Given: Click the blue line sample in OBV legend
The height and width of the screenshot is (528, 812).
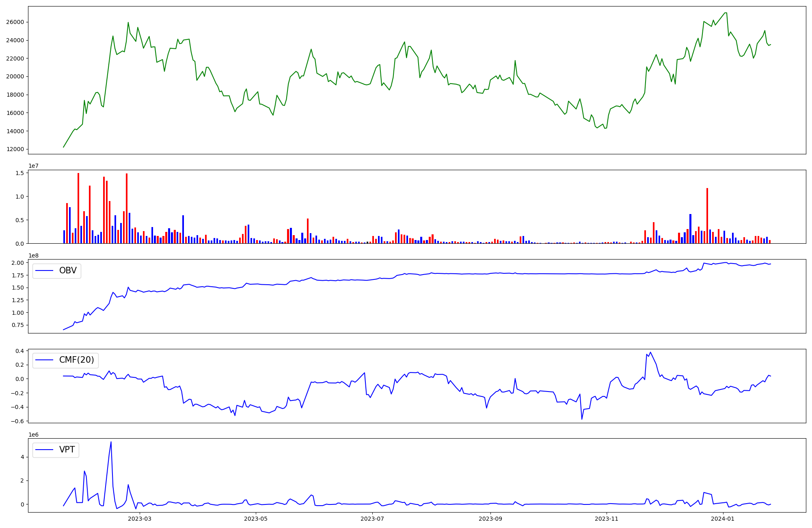Looking at the screenshot, I should coord(45,270).
